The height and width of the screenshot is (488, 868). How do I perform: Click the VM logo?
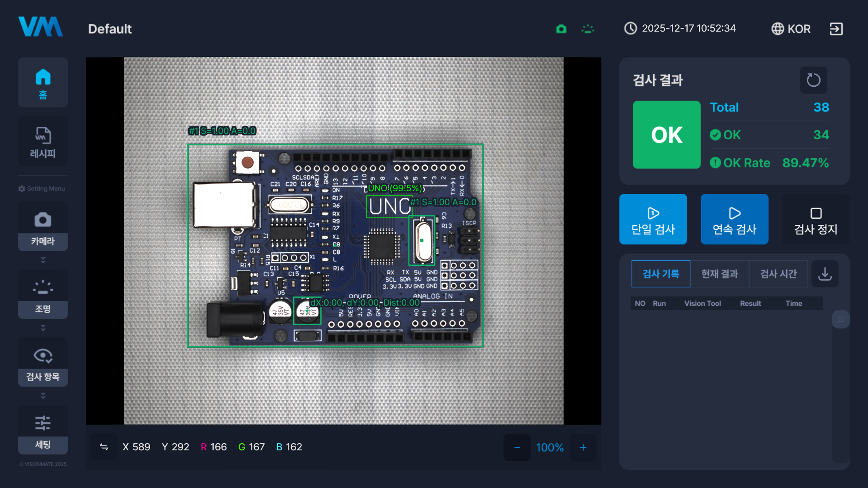point(41,27)
